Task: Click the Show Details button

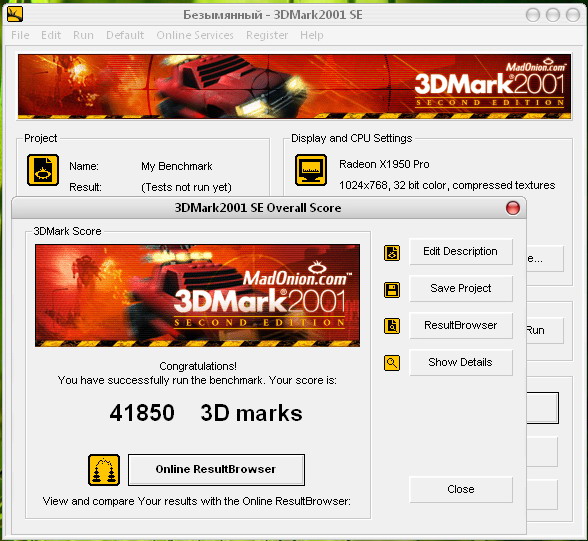Action: (461, 363)
